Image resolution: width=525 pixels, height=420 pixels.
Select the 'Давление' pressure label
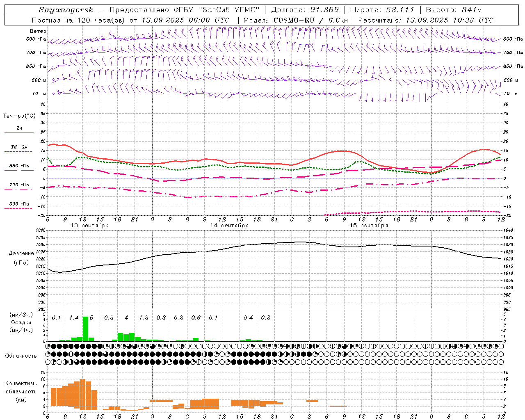(21, 253)
